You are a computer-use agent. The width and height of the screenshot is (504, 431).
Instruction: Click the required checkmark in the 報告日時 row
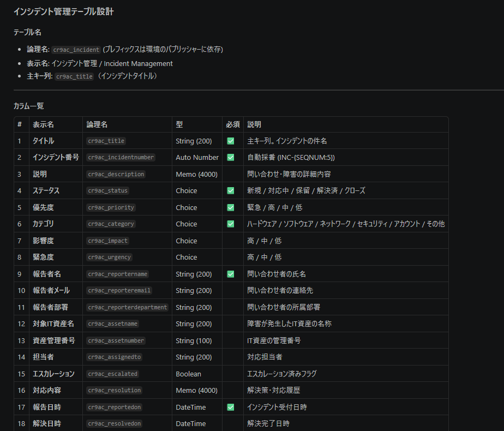coord(231,407)
